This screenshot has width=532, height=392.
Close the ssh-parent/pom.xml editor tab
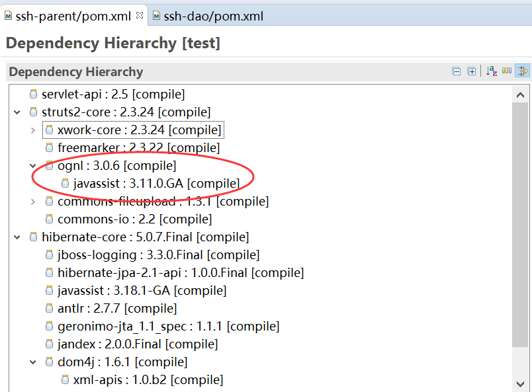coord(140,15)
